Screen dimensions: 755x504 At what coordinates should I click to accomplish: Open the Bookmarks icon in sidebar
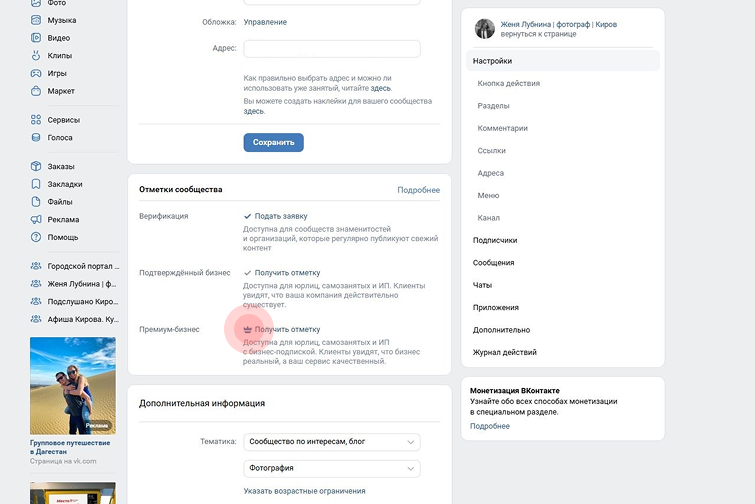pyautogui.click(x=36, y=184)
